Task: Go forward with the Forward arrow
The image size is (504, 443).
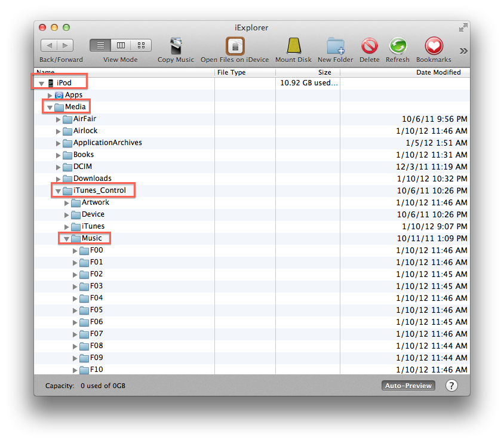Action: pos(65,45)
